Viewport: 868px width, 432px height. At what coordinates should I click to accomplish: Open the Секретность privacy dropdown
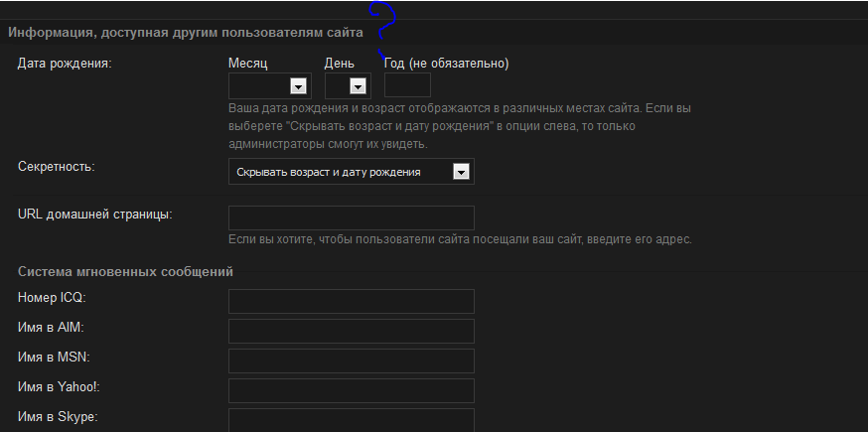(x=352, y=172)
